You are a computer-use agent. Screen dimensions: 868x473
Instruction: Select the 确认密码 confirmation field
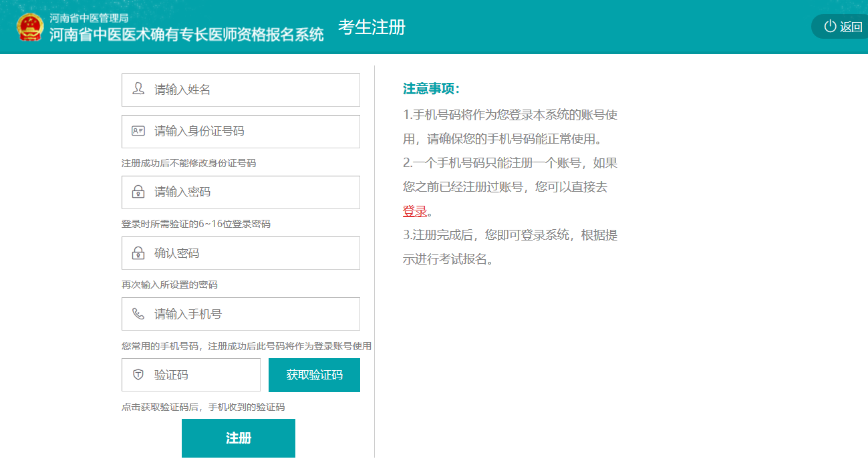click(254, 253)
